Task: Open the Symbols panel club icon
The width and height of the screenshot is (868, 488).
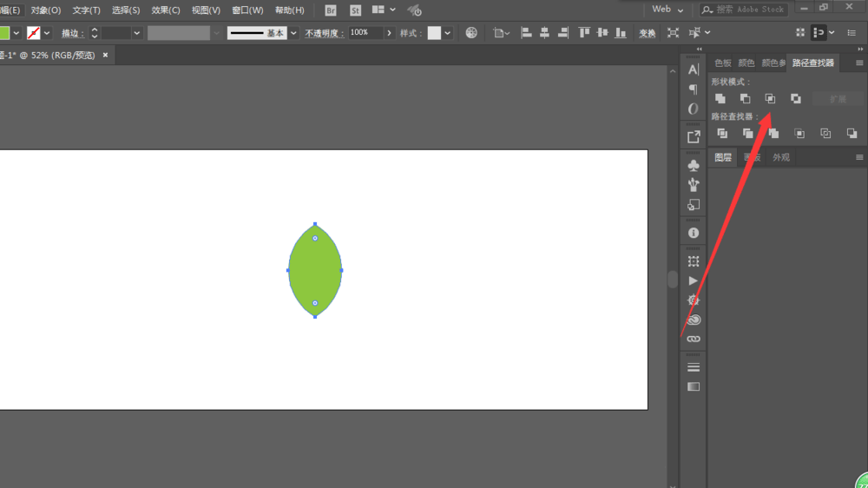Action: [693, 165]
